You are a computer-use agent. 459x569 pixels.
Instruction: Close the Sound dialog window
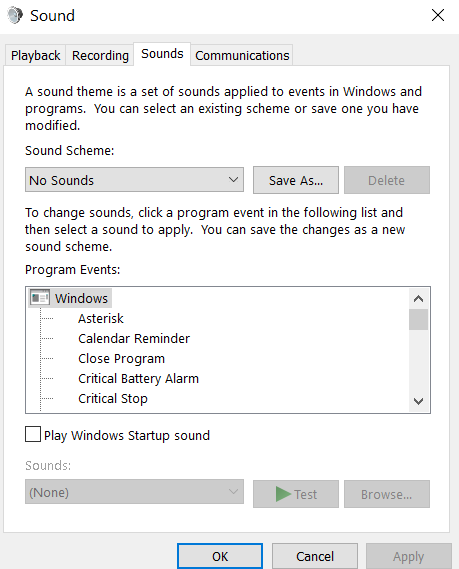tap(438, 15)
